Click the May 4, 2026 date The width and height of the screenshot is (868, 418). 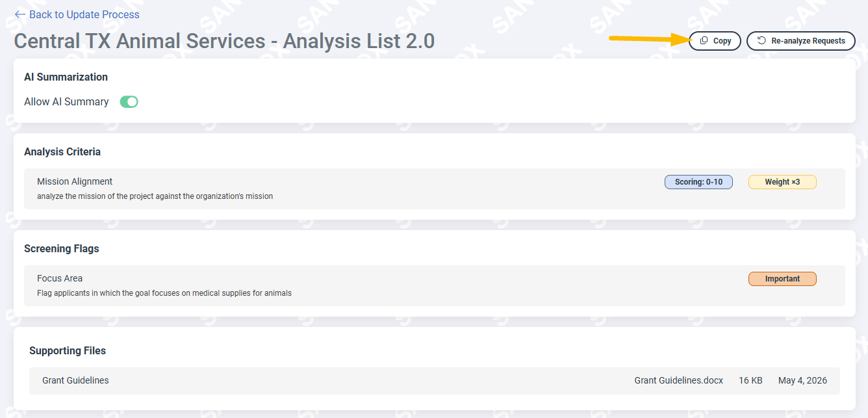coord(803,380)
